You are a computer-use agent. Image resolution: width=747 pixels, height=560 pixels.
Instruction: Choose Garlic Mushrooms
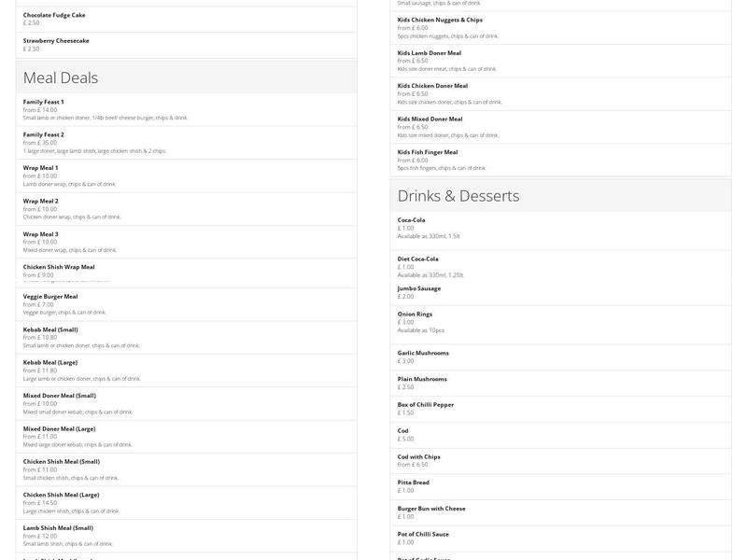pos(423,353)
